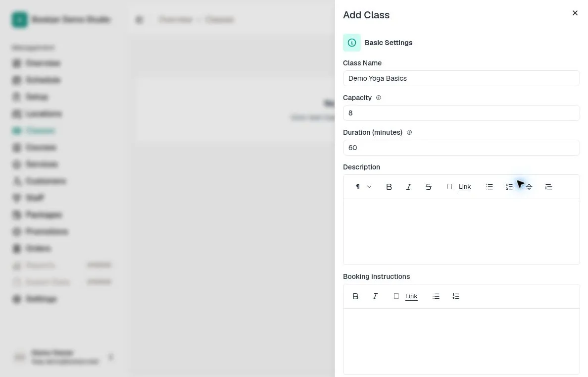588x377 pixels.
Task: Click inside the Description text area
Action: click(x=461, y=232)
